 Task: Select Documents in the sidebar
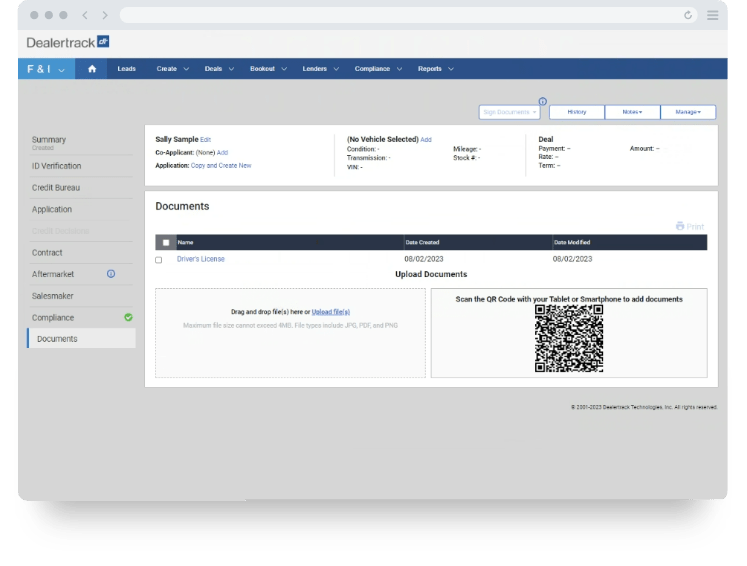coord(81,339)
